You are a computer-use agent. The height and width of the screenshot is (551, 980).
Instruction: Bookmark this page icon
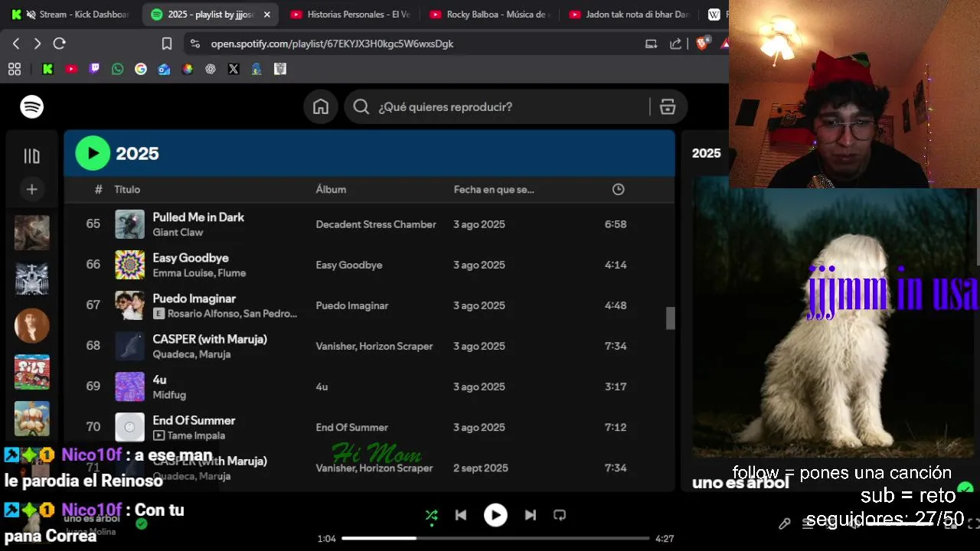click(x=167, y=44)
